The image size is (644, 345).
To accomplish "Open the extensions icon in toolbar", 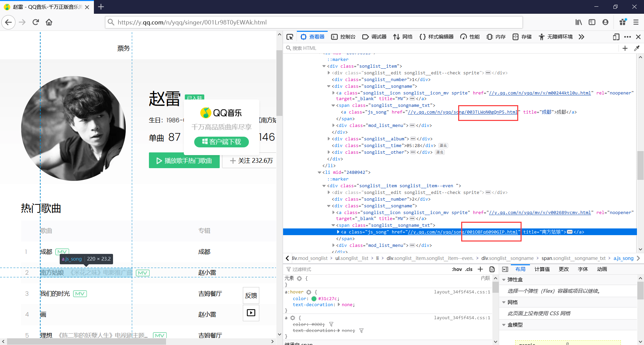I will pos(623,22).
